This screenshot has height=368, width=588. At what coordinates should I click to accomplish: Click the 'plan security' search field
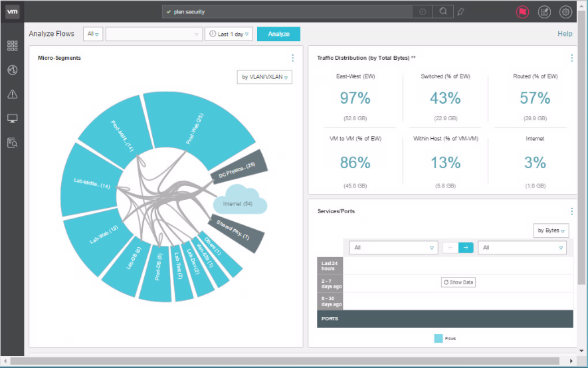[x=286, y=12]
